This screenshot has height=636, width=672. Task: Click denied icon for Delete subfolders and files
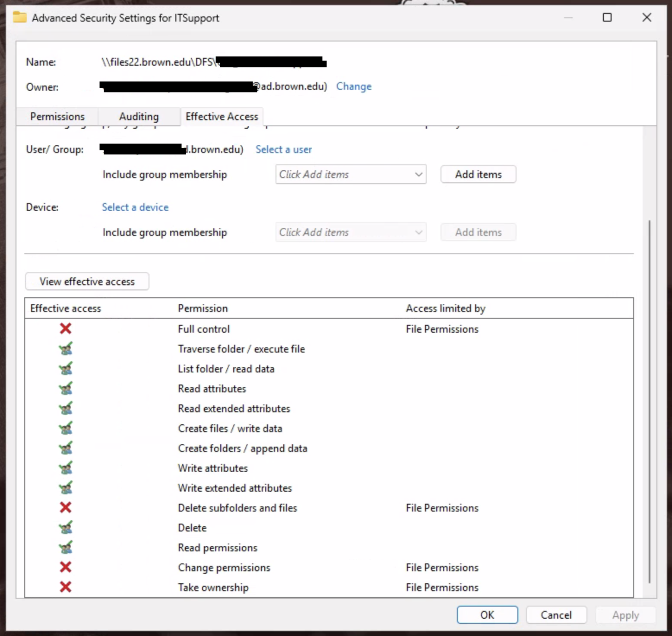[x=66, y=507]
